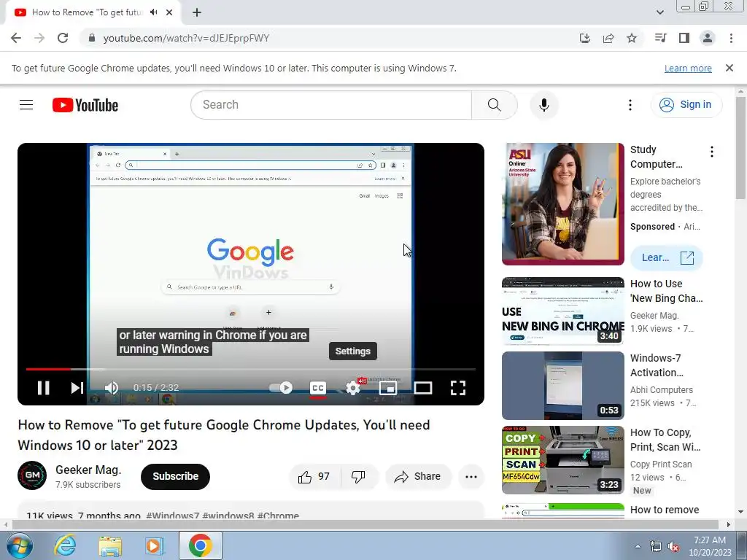Open the How To Copy, Print, Scan title
Image resolution: width=747 pixels, height=560 pixels.
coord(665,440)
